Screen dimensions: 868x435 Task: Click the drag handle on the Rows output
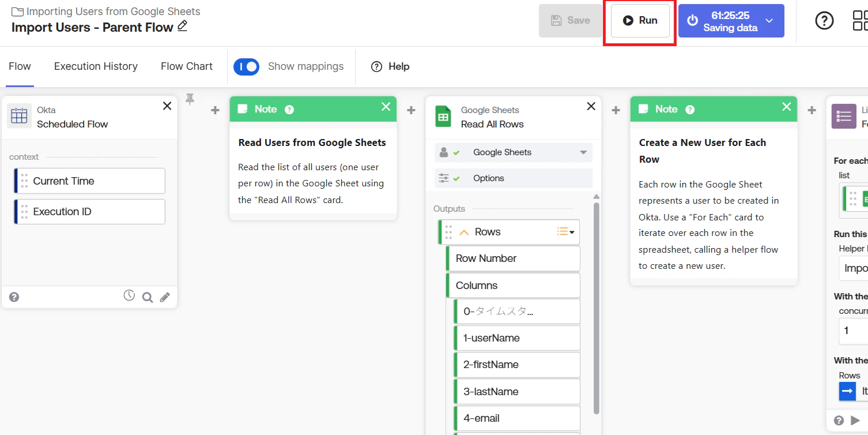[448, 232]
